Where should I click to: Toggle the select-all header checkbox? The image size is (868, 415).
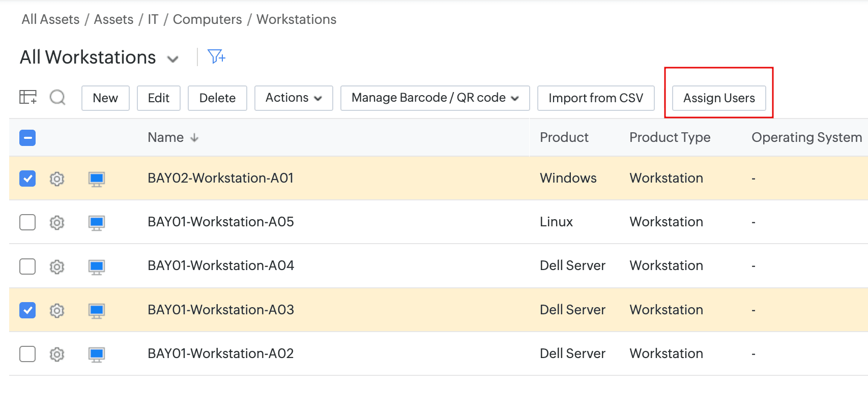click(x=27, y=138)
